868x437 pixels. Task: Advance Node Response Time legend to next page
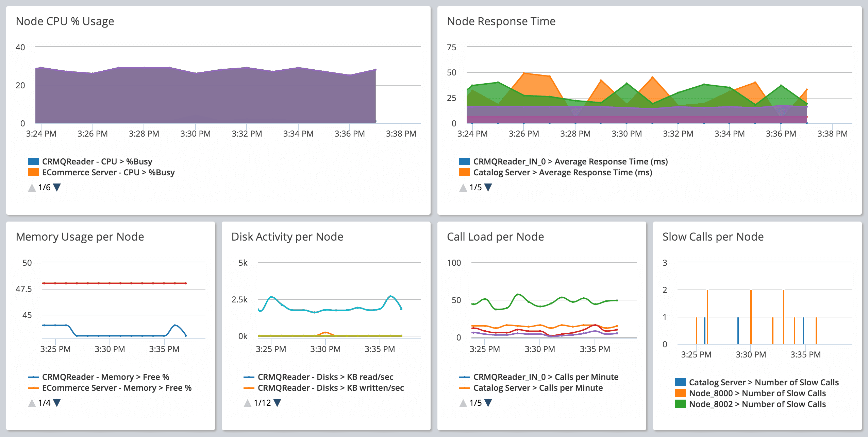click(x=488, y=187)
